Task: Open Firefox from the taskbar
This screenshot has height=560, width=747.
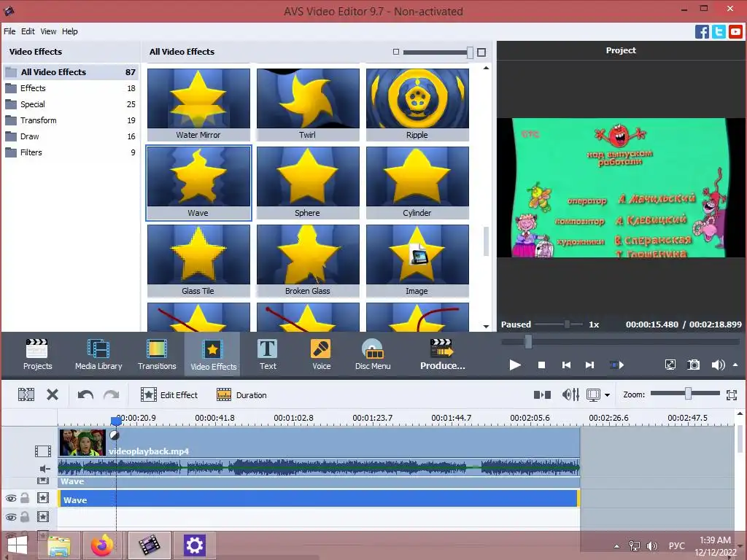Action: [102, 545]
